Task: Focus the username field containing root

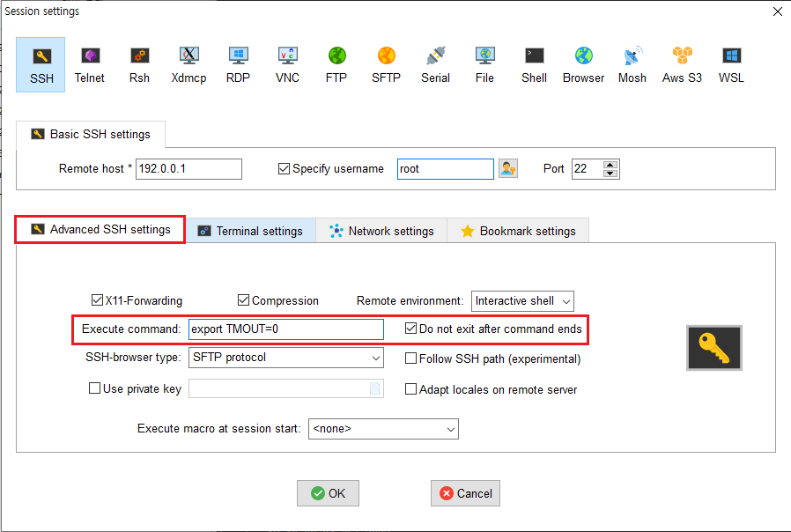Action: pos(446,169)
